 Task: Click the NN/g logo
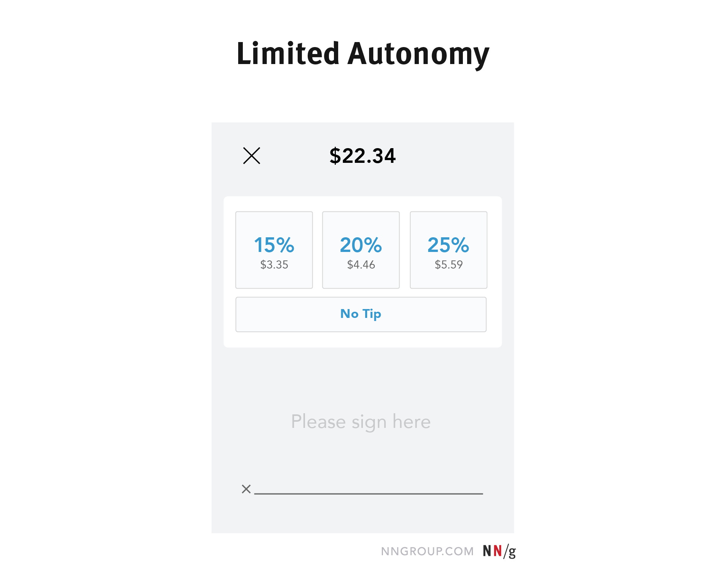tap(499, 551)
